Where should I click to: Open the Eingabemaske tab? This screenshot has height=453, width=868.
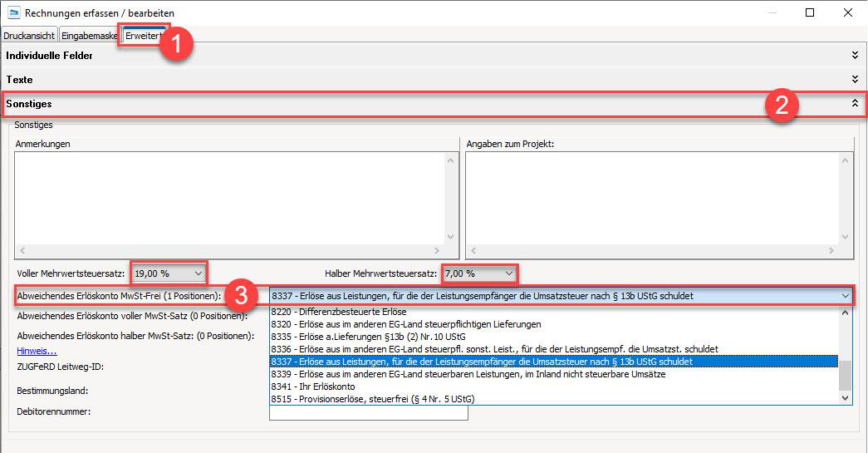click(x=89, y=36)
